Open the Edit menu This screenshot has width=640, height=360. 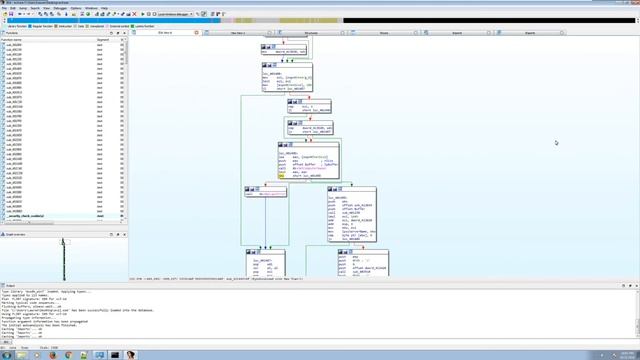tap(13, 8)
